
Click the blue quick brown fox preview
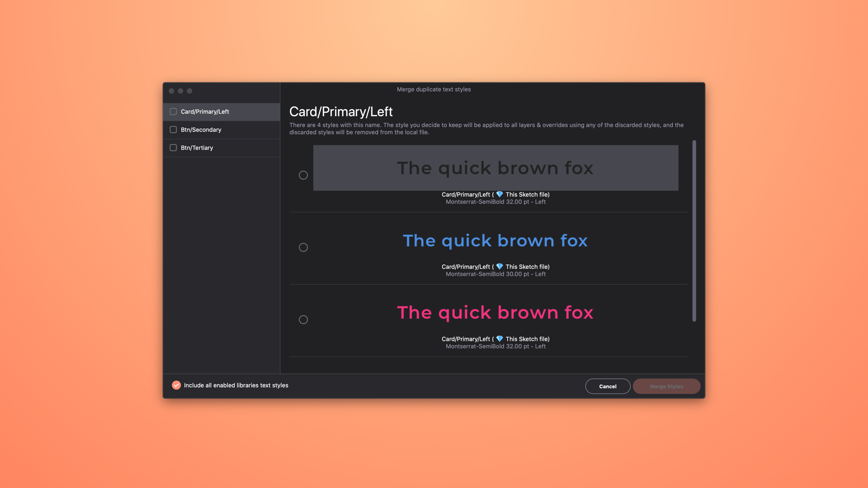[x=495, y=241]
